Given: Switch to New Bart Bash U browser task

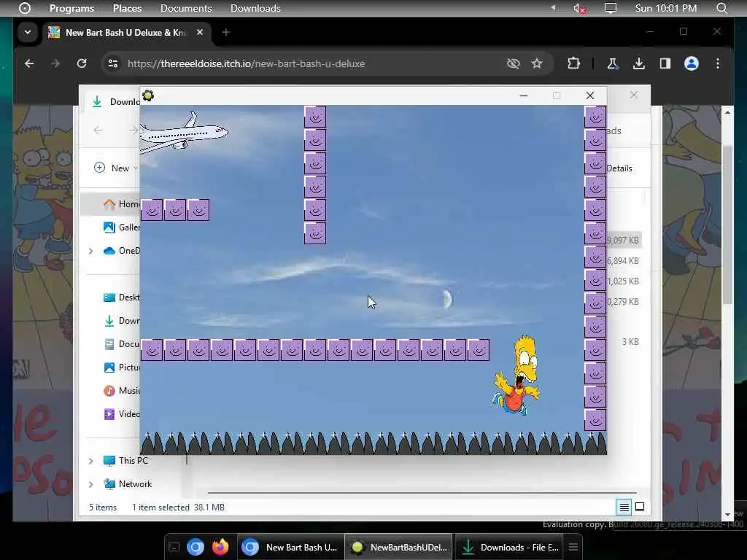Looking at the screenshot, I should pos(290,547).
